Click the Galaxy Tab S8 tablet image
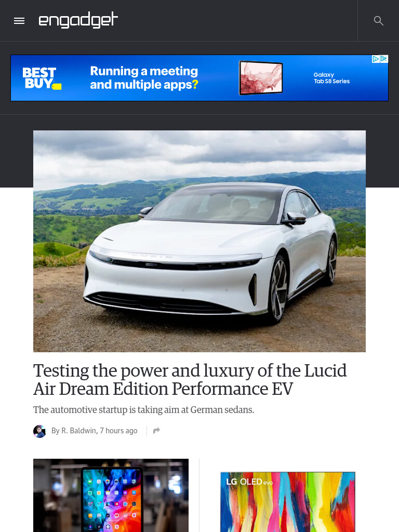Screen dimensions: 399x532 [261, 78]
